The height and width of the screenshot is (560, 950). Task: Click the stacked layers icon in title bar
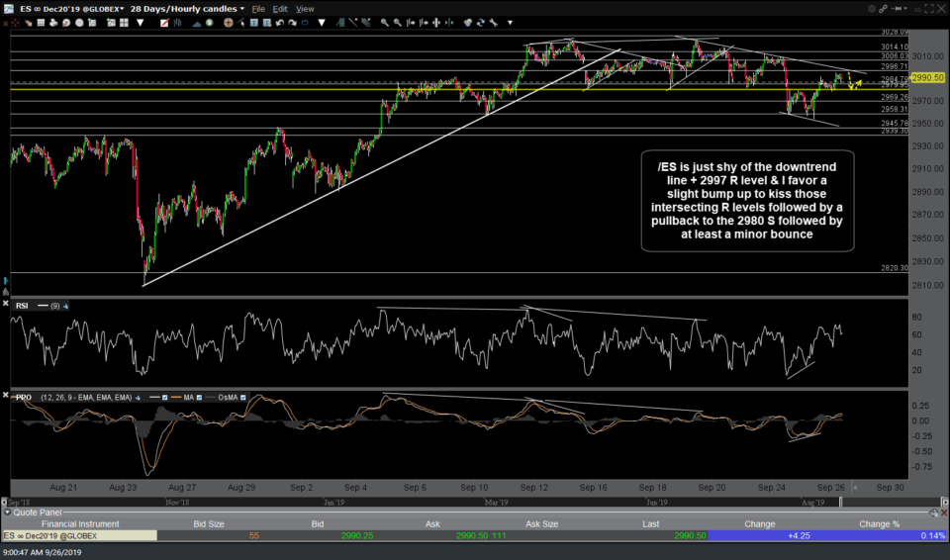click(872, 9)
